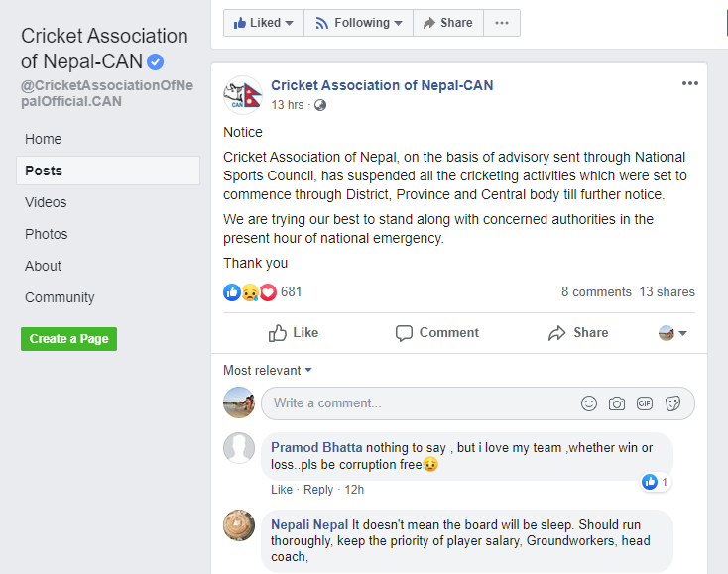The width and height of the screenshot is (728, 574).
Task: Click the Create a Page button
Action: [x=68, y=339]
